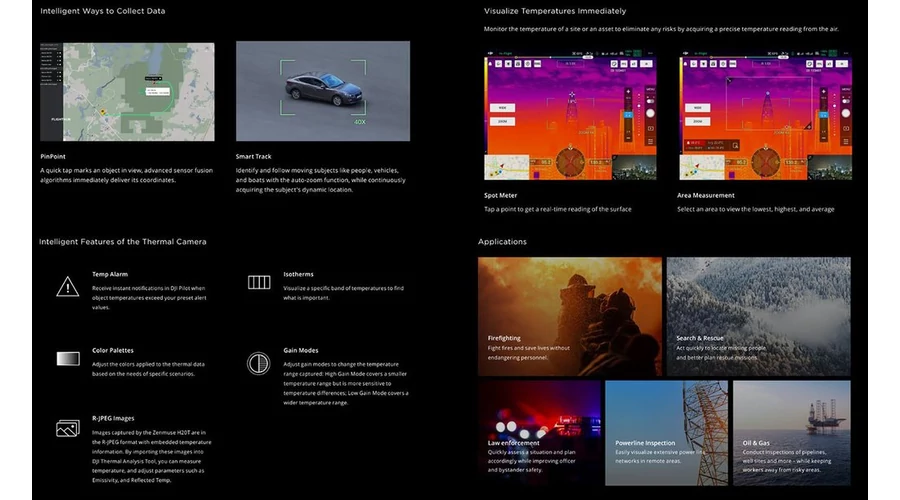900x500 pixels.
Task: Select the Search & Rescue application tile
Action: pyautogui.click(x=758, y=316)
